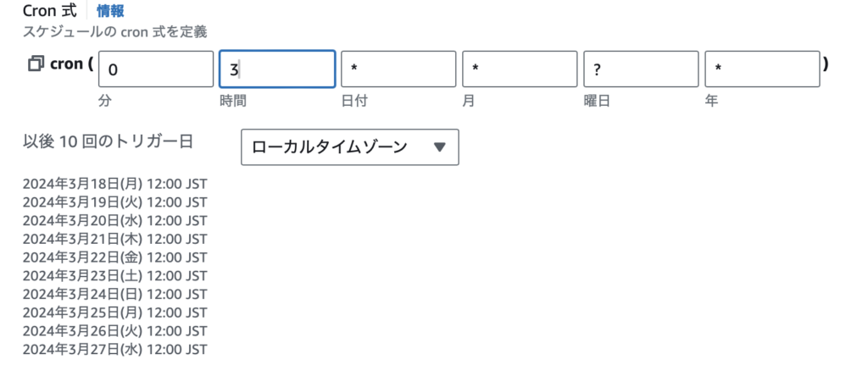
Task: Select the 曜日 (day of week) field
Action: (x=641, y=69)
